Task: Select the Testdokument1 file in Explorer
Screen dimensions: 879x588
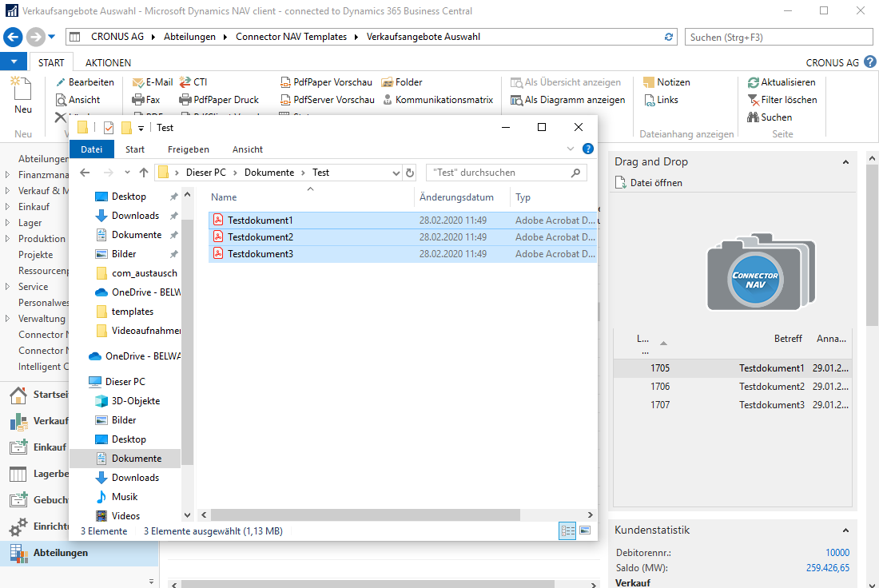Action: click(x=403, y=220)
